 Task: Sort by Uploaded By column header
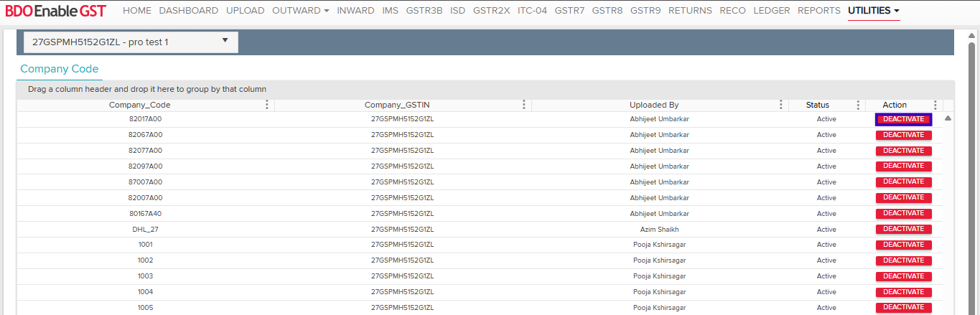(x=654, y=105)
